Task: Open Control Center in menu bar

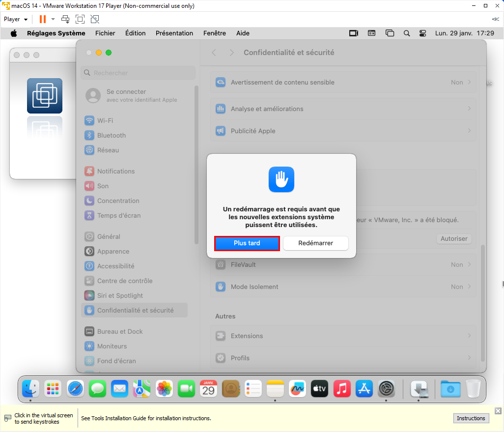Action: pyautogui.click(x=422, y=33)
